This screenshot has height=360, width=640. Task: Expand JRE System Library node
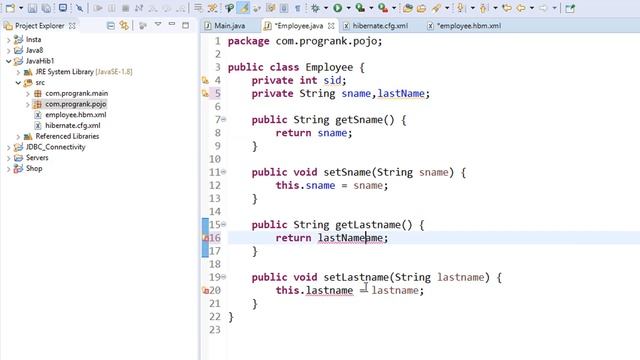tap(18, 72)
